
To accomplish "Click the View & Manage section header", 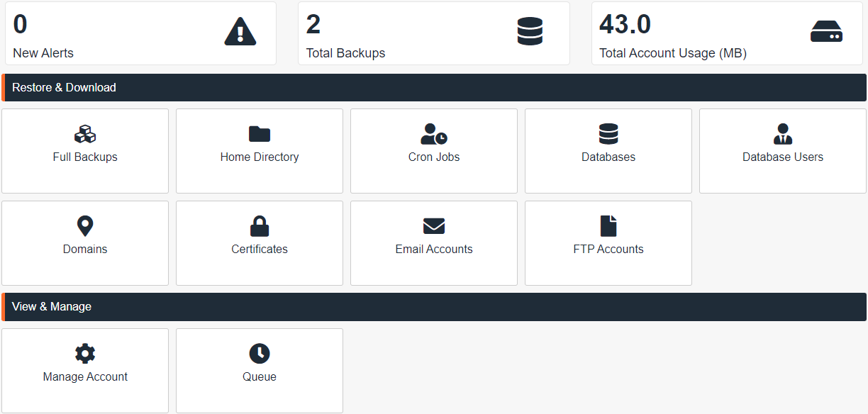I will 434,307.
